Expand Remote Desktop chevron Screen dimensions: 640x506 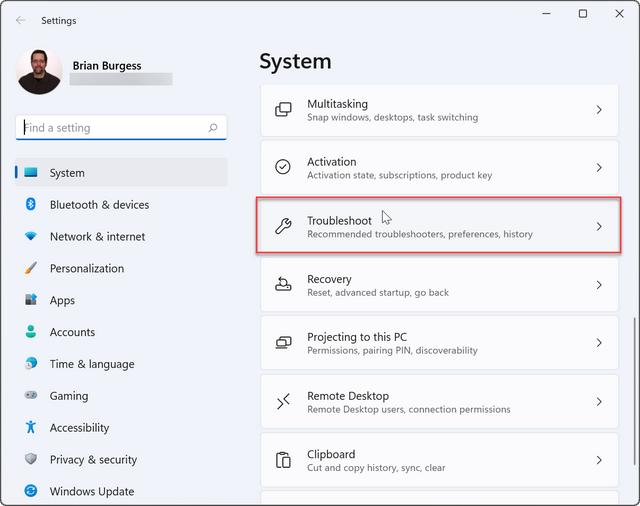[x=599, y=402]
